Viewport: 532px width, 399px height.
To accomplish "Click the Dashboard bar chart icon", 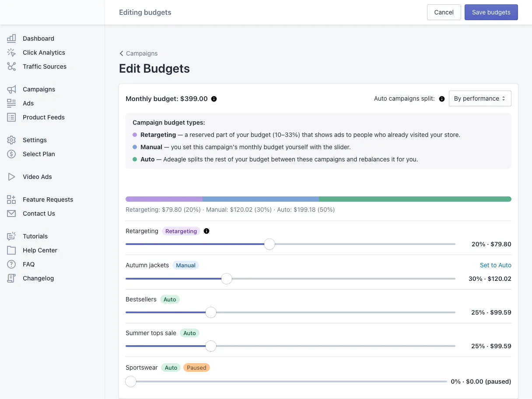I will click(x=11, y=38).
